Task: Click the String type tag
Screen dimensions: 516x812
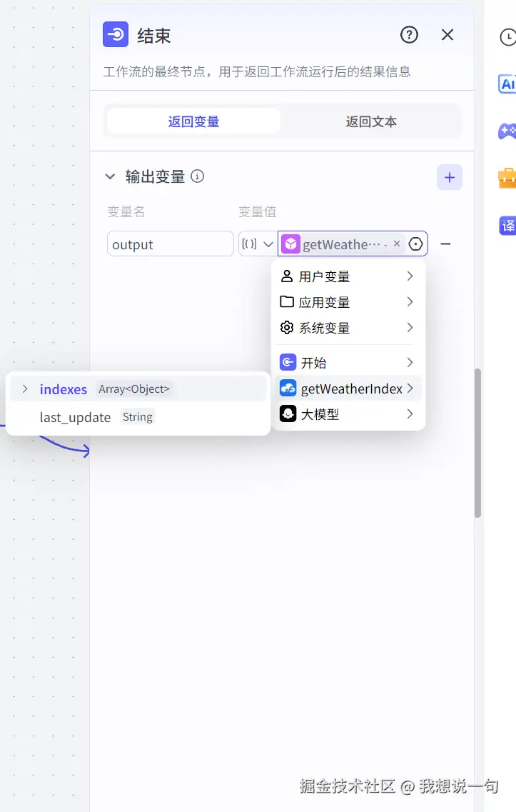Action: click(137, 417)
